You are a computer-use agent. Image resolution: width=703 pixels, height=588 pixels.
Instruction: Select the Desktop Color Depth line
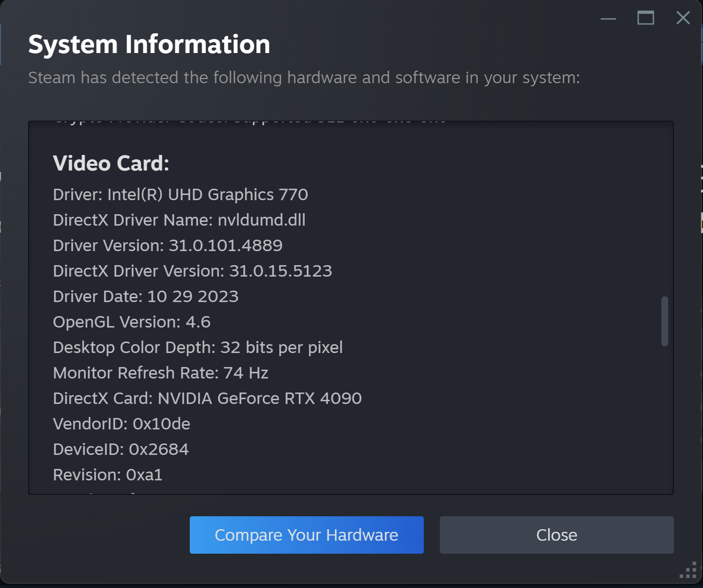[x=198, y=347]
